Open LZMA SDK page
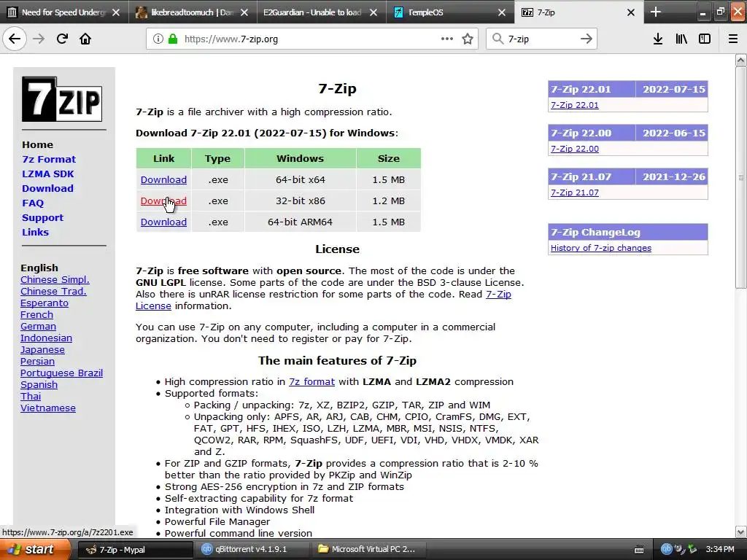747x560 pixels. [x=47, y=174]
